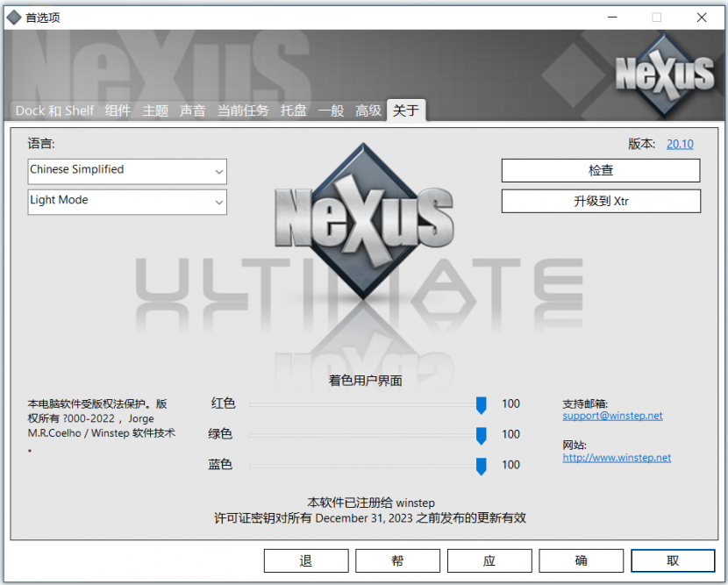728x585 pixels.
Task: Open the 一般 tab
Action: tap(331, 111)
